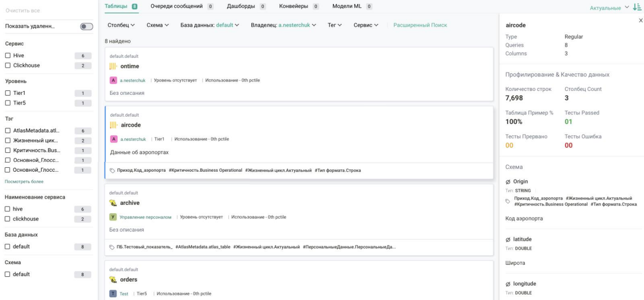This screenshot has width=644, height=300.
Task: Click the Тесты Passed 01 value
Action: point(568,122)
